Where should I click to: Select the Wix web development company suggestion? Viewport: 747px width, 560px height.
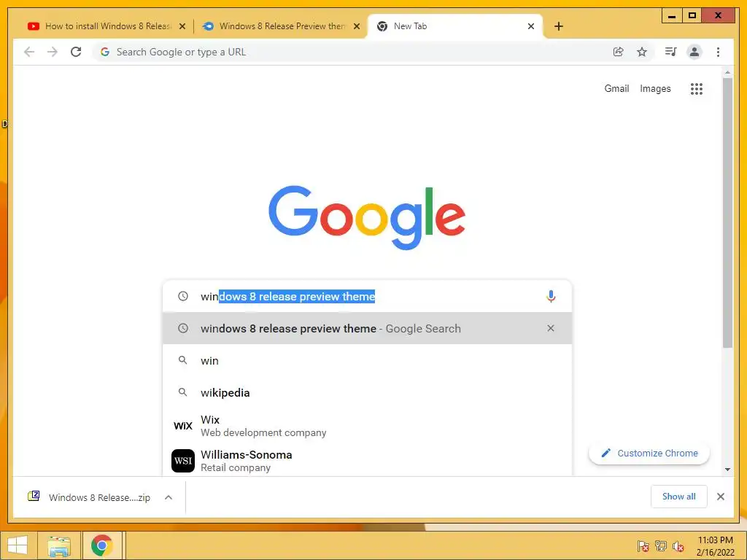point(367,426)
